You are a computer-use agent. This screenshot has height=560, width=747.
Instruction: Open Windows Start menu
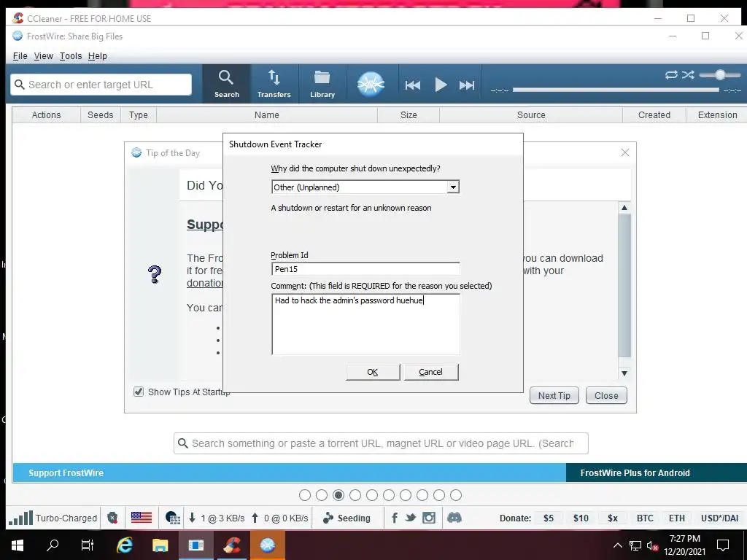coord(18,545)
